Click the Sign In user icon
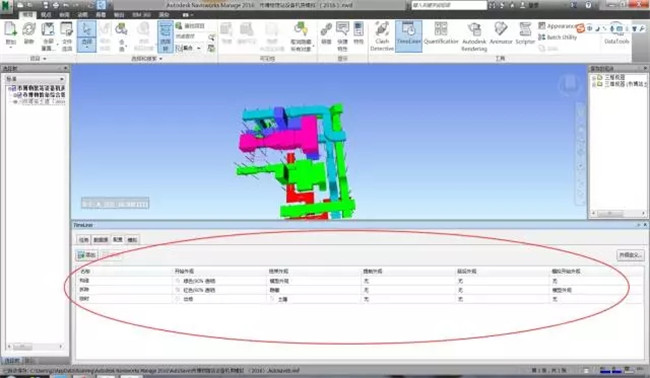Image resolution: width=650 pixels, height=378 pixels. tap(522, 5)
